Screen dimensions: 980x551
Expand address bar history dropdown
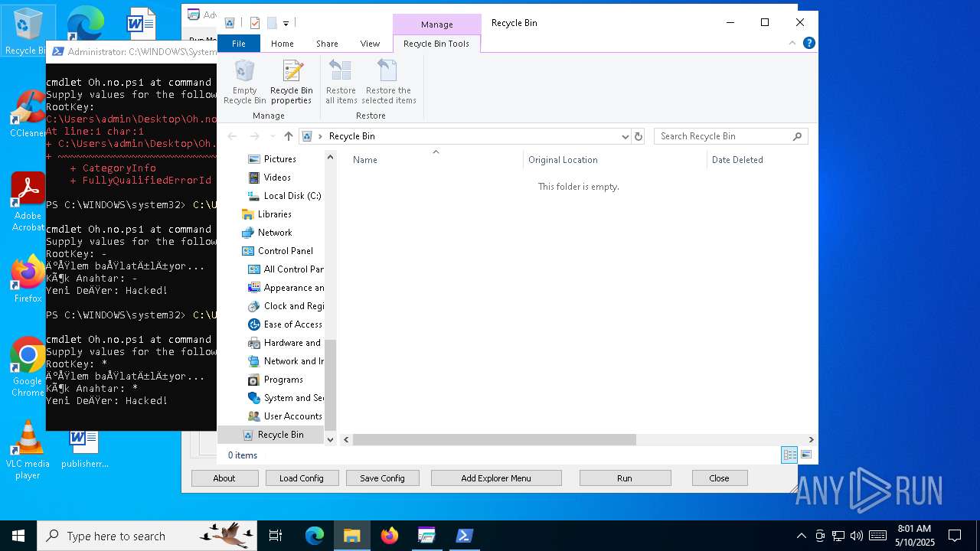pos(625,136)
